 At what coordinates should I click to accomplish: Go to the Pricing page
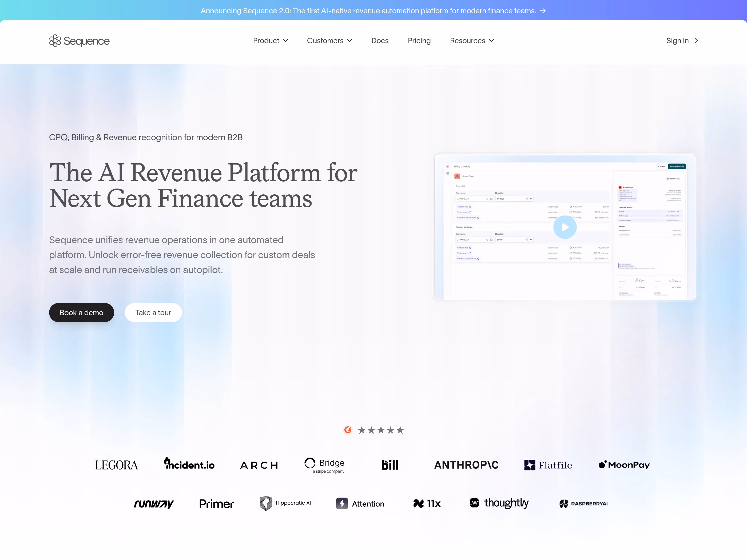coord(419,41)
